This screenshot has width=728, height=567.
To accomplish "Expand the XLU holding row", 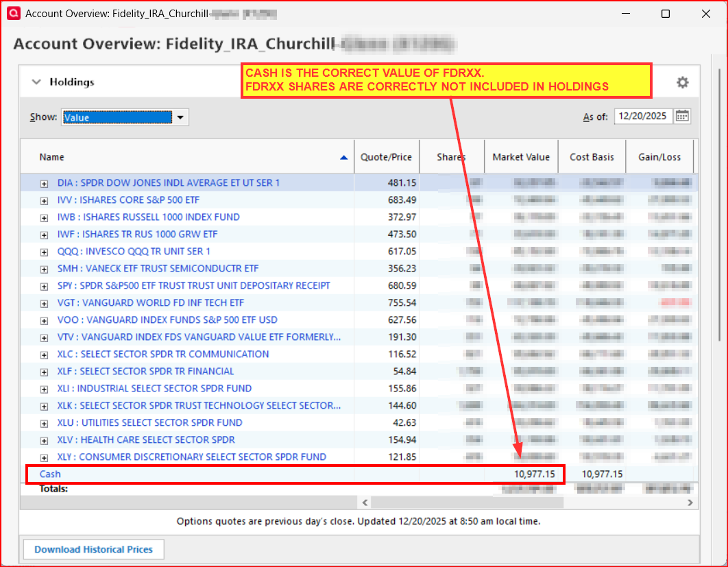I will coord(44,424).
